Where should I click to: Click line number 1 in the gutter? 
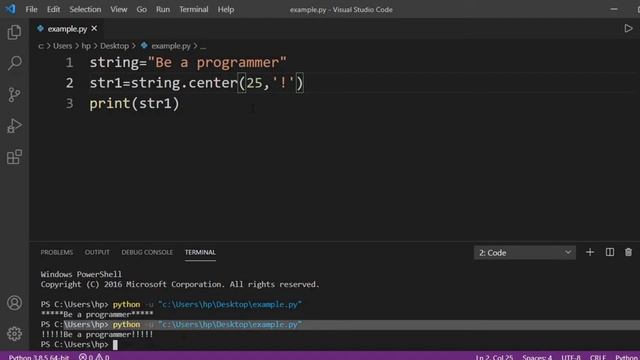pos(69,62)
